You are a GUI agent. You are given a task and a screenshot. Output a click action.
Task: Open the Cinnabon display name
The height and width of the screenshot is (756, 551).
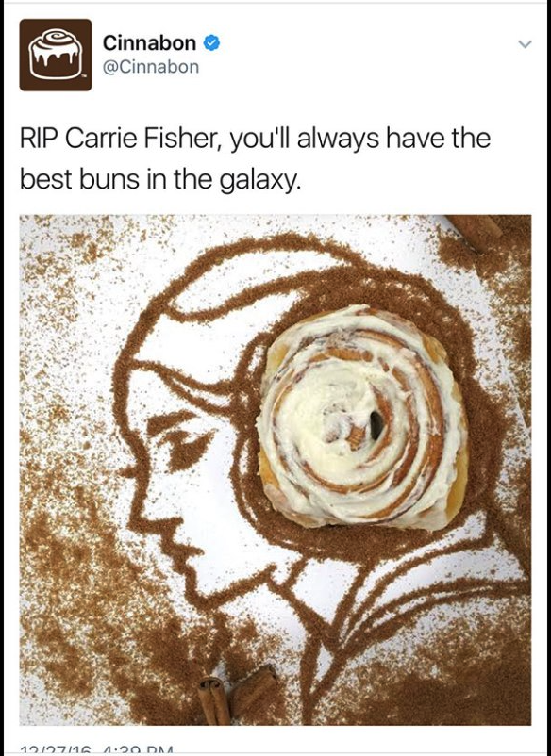pos(149,43)
